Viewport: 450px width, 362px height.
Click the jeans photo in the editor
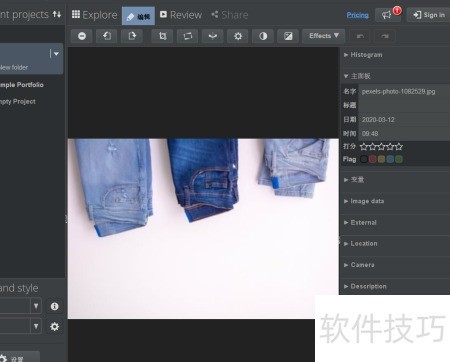203,229
